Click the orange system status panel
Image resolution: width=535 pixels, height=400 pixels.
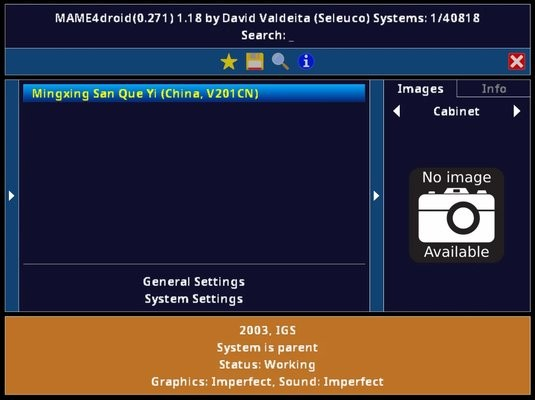pos(268,356)
